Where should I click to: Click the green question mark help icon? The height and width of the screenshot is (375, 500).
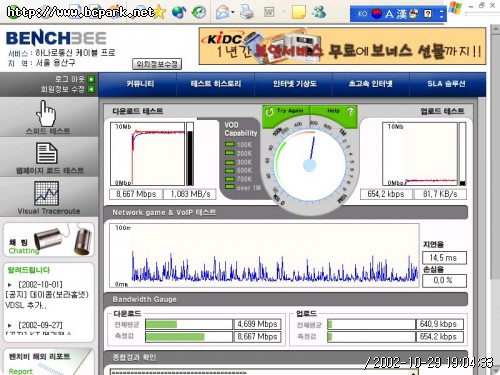pos(350,111)
